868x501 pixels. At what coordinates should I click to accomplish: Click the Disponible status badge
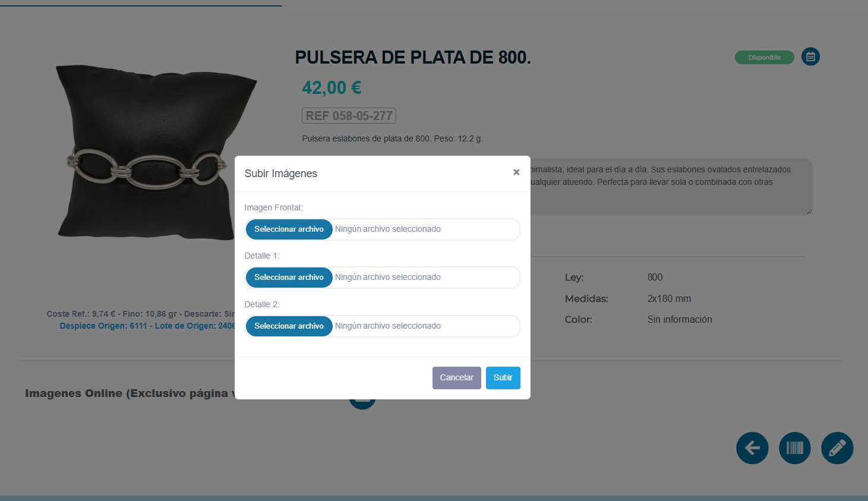pos(764,57)
